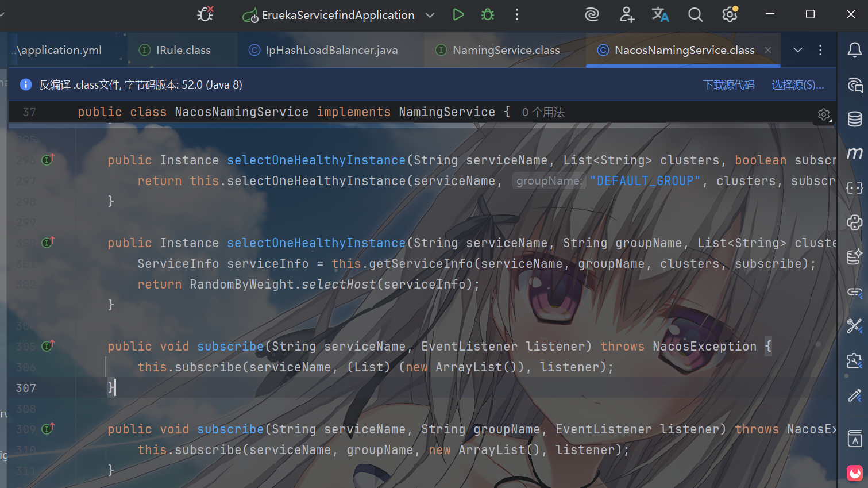Image resolution: width=868 pixels, height=488 pixels.
Task: Select the NacosNamingService.class tab
Action: pyautogui.click(x=684, y=50)
